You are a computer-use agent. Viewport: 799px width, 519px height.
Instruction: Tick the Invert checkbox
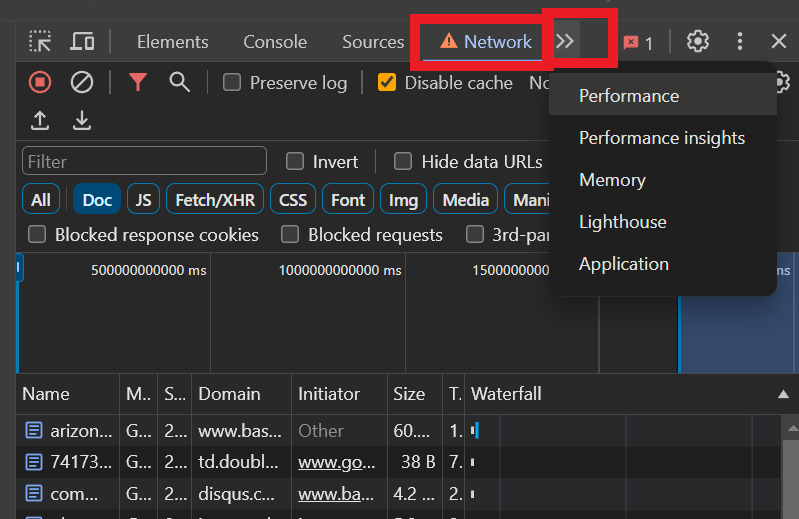click(x=295, y=161)
